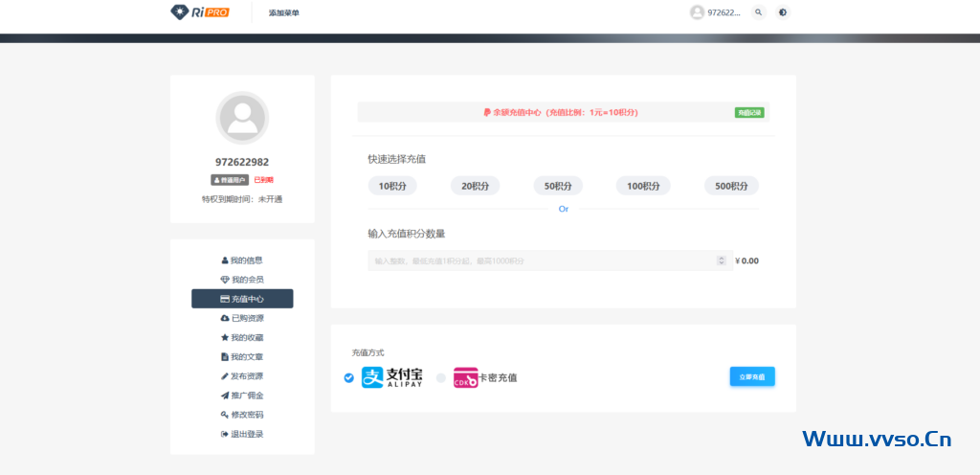This screenshot has width=980, height=475.
Task: Choose the 100积分 quick recharge option
Action: click(642, 186)
